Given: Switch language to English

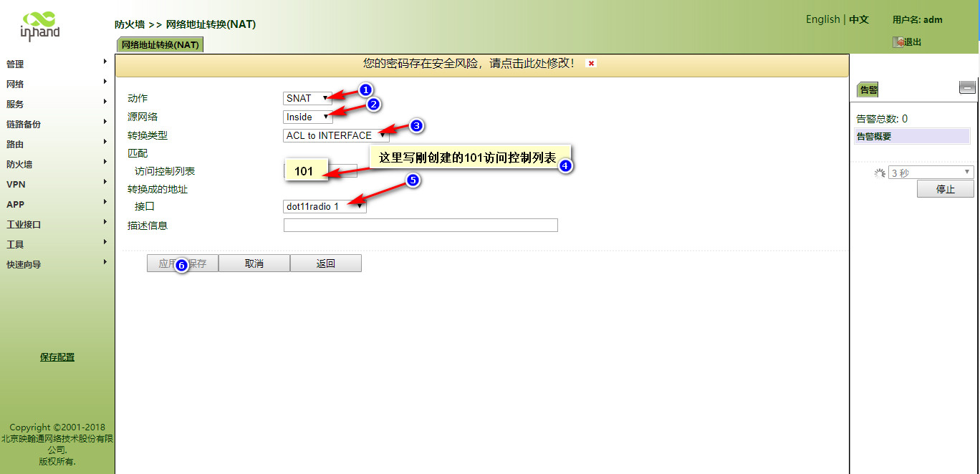Looking at the screenshot, I should pos(822,19).
